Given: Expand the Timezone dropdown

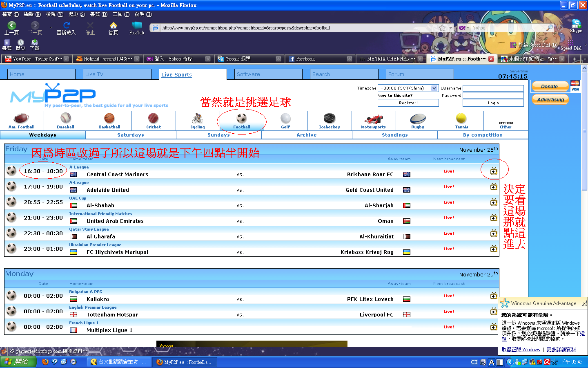Looking at the screenshot, I should point(434,88).
